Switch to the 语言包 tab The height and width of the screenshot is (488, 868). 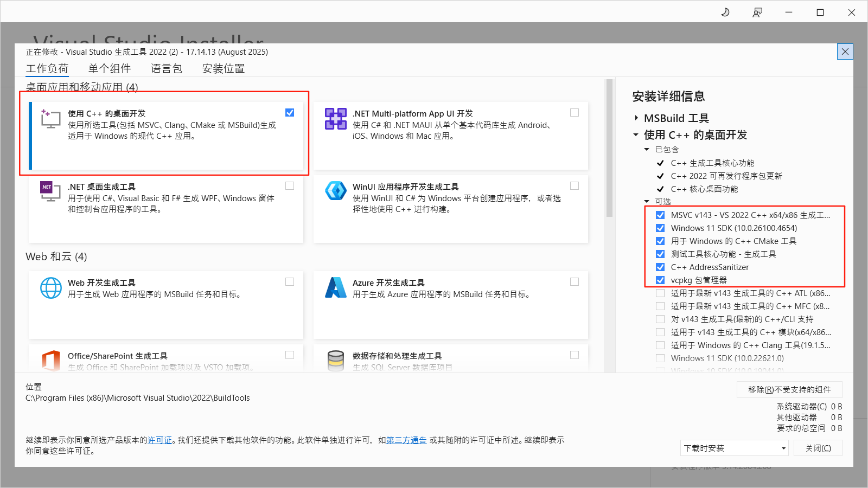click(166, 69)
